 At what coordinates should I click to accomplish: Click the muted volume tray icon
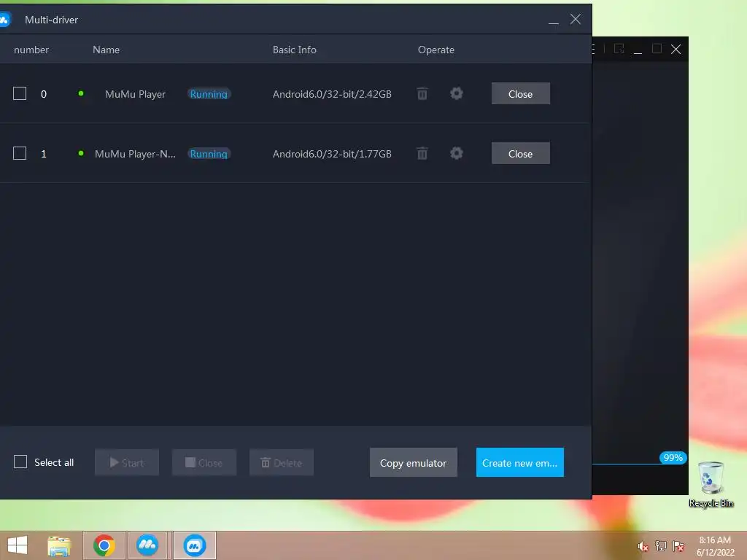tap(643, 546)
